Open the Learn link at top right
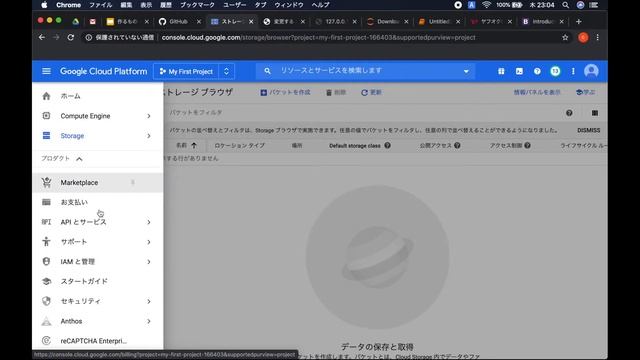The image size is (640, 360). tap(585, 93)
